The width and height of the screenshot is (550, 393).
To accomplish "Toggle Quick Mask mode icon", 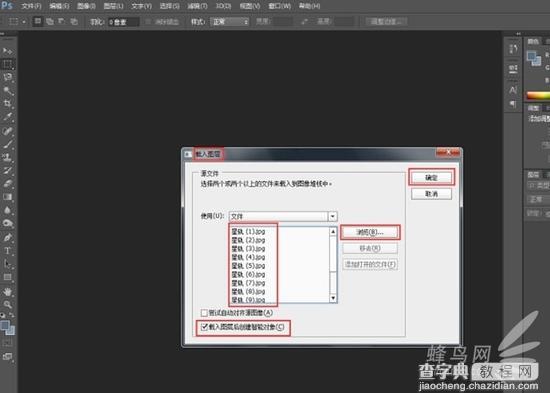I will (x=7, y=343).
